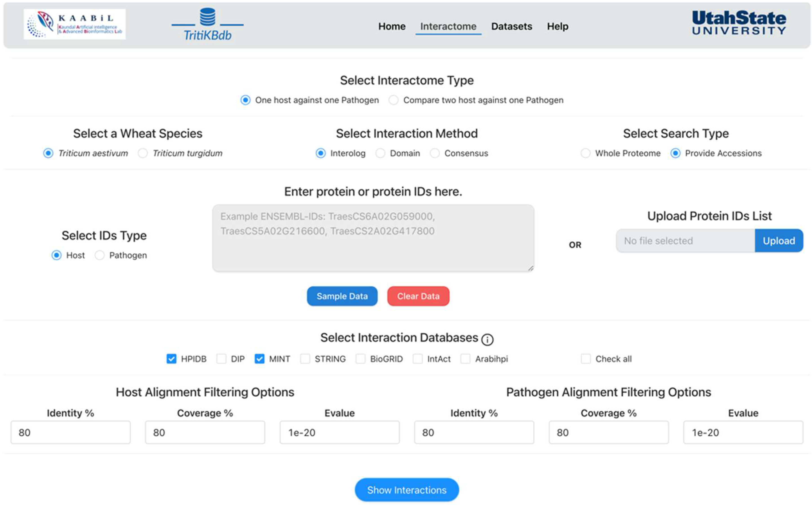Tick the Check all checkbox

pos(585,359)
